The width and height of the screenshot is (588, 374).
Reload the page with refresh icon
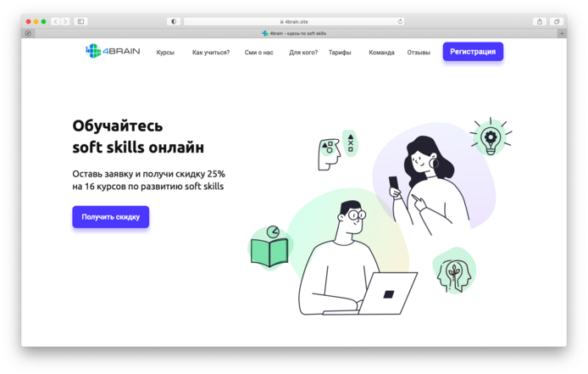[400, 21]
